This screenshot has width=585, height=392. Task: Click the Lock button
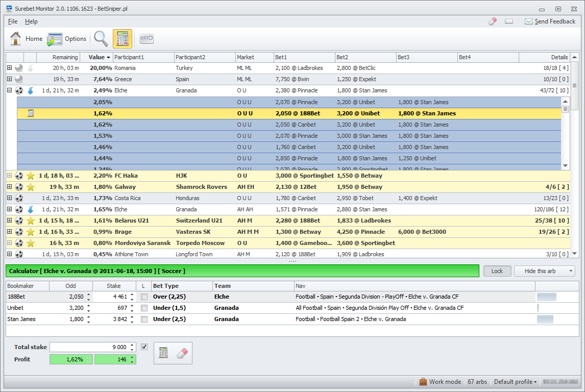point(497,271)
